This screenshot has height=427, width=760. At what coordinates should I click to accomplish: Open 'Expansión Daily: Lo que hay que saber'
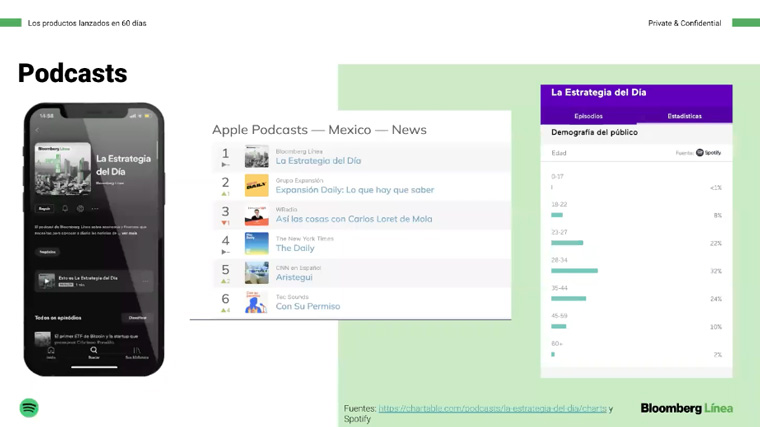coord(355,190)
